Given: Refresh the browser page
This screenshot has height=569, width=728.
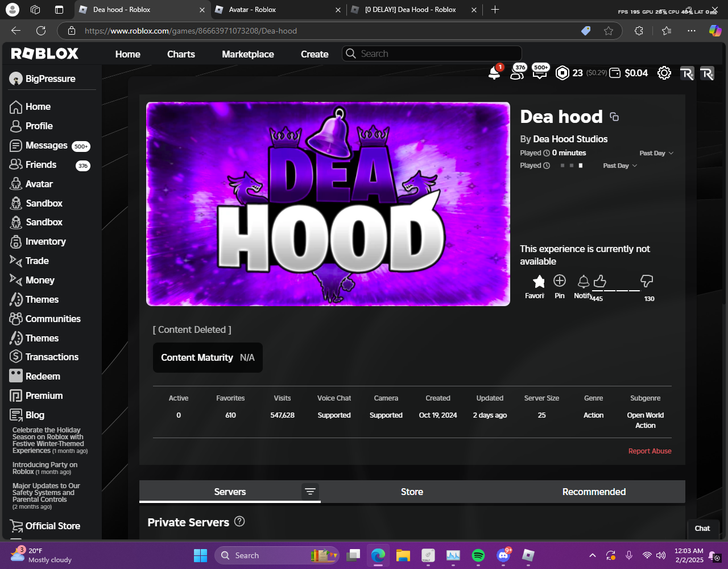Looking at the screenshot, I should click(x=41, y=31).
